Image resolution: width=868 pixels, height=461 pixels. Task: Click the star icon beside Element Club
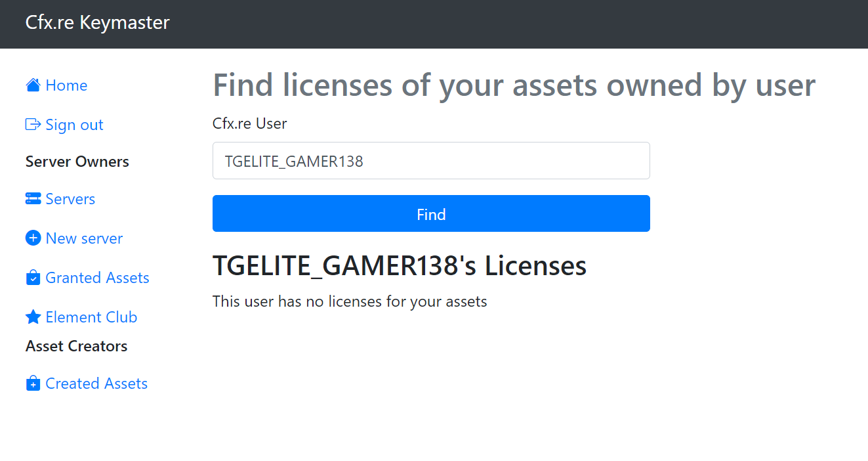(33, 317)
